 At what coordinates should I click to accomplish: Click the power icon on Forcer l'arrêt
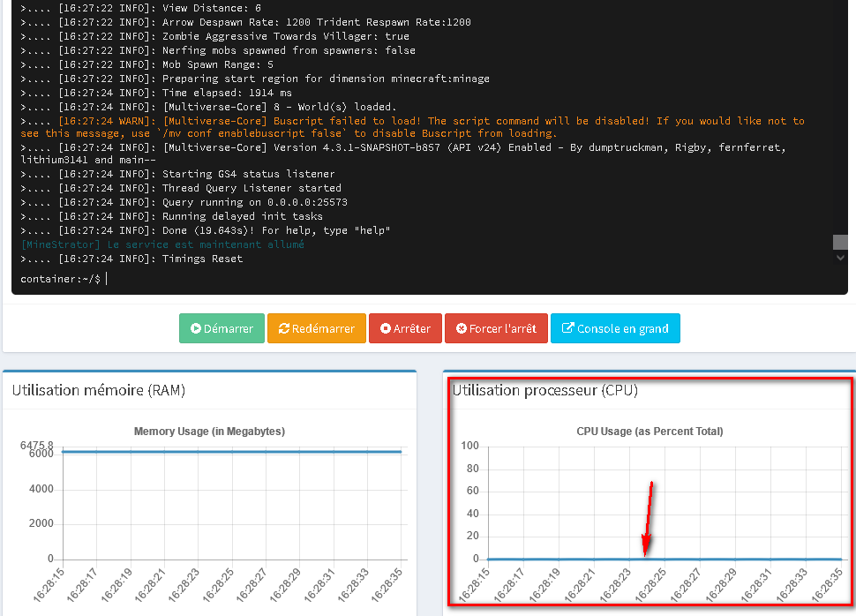click(462, 327)
